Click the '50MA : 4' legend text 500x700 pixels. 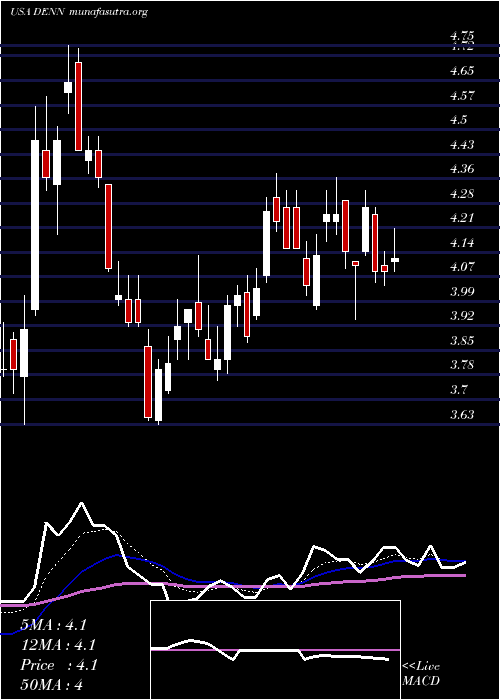click(x=52, y=685)
